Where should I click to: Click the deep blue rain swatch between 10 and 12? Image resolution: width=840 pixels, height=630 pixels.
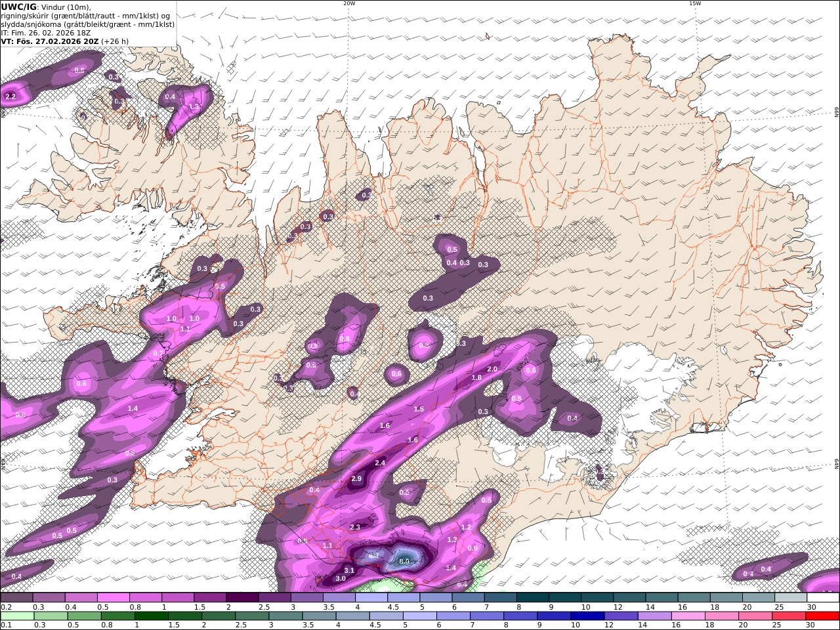pyautogui.click(x=587, y=616)
